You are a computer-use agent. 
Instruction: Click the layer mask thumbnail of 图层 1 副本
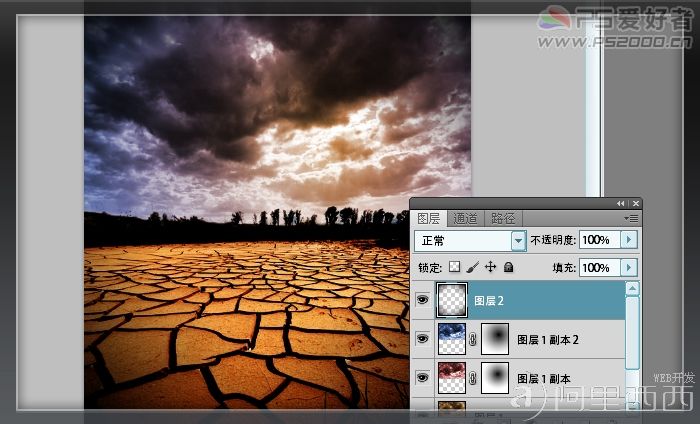coord(495,378)
